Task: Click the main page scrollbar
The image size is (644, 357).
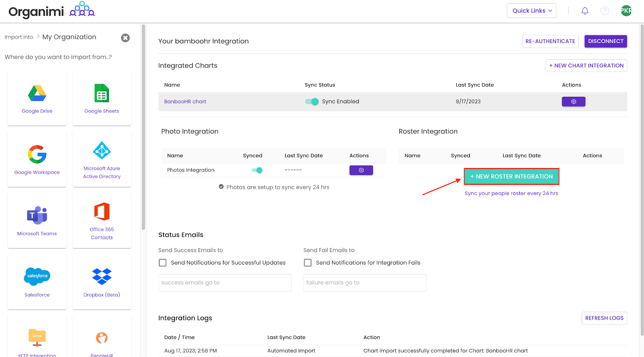Action: pos(642,180)
